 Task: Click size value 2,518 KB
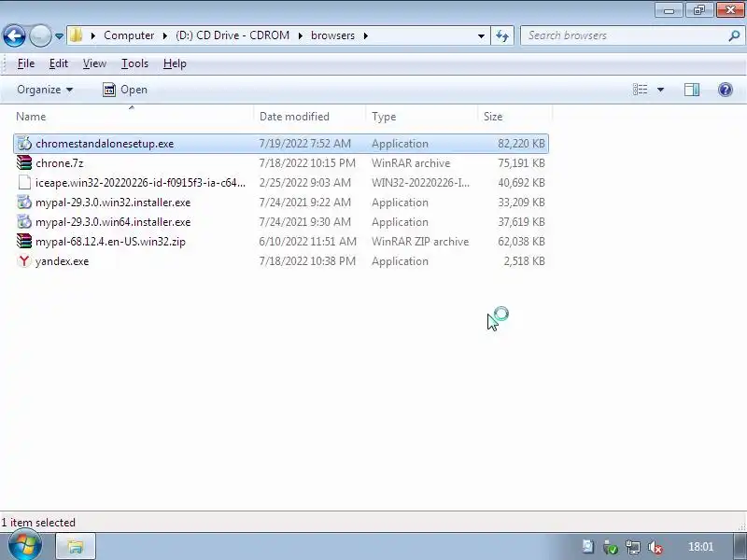(x=524, y=261)
